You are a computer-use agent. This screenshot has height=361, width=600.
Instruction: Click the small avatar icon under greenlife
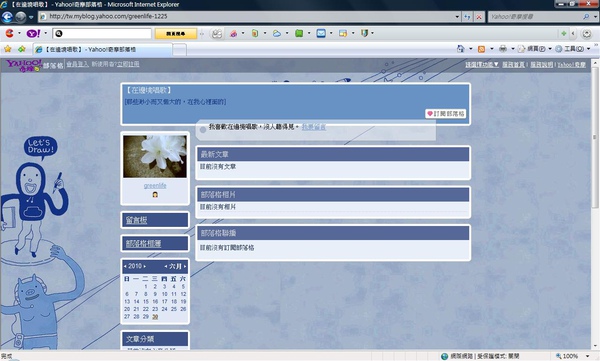[155, 194]
